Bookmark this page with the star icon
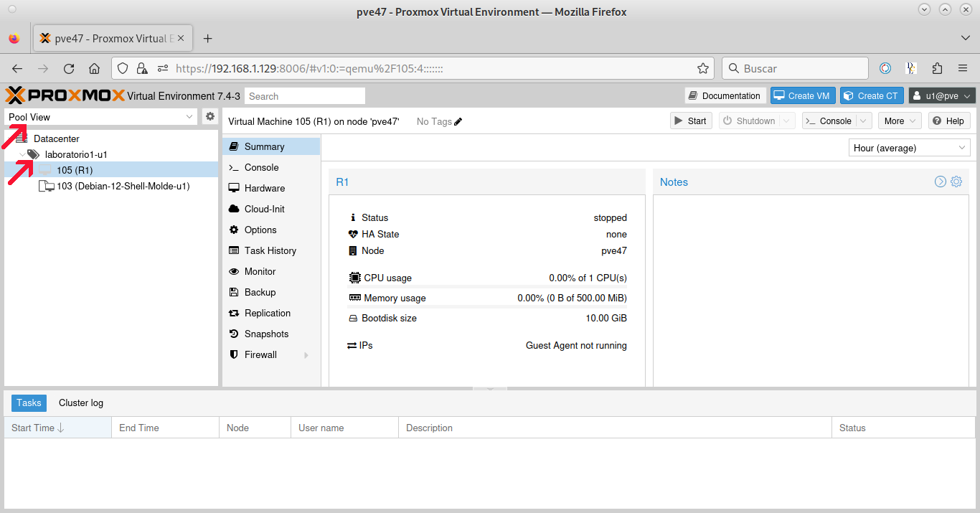The height and width of the screenshot is (513, 980). tap(703, 68)
